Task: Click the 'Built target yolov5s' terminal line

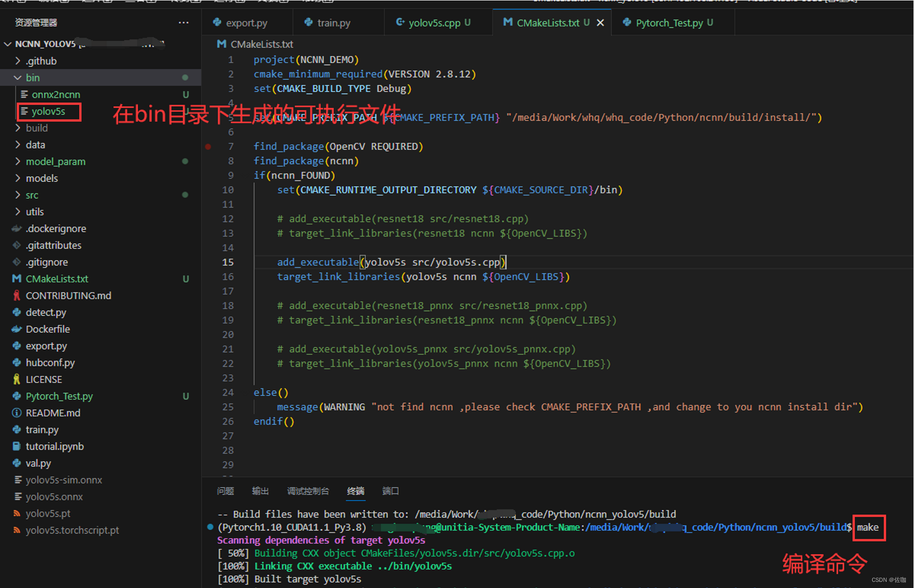Action: pyautogui.click(x=308, y=579)
